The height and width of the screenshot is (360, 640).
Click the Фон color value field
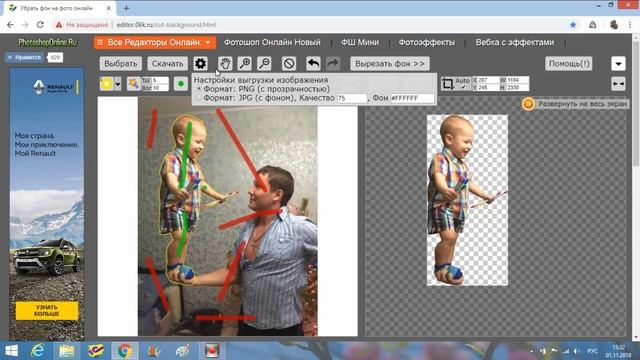click(412, 98)
